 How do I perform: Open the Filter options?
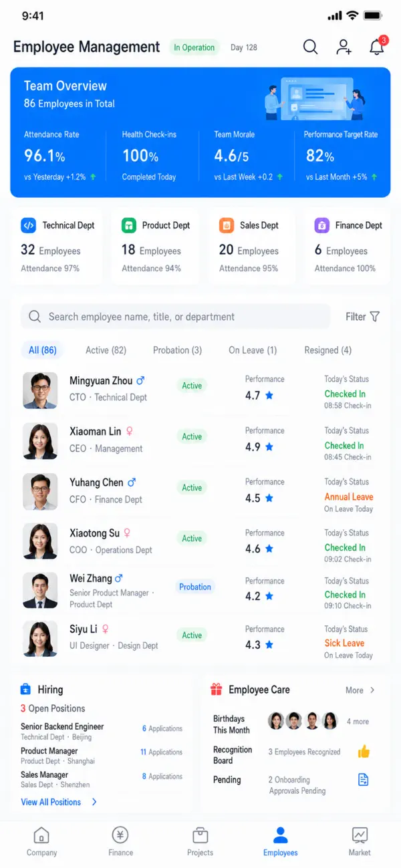click(362, 317)
